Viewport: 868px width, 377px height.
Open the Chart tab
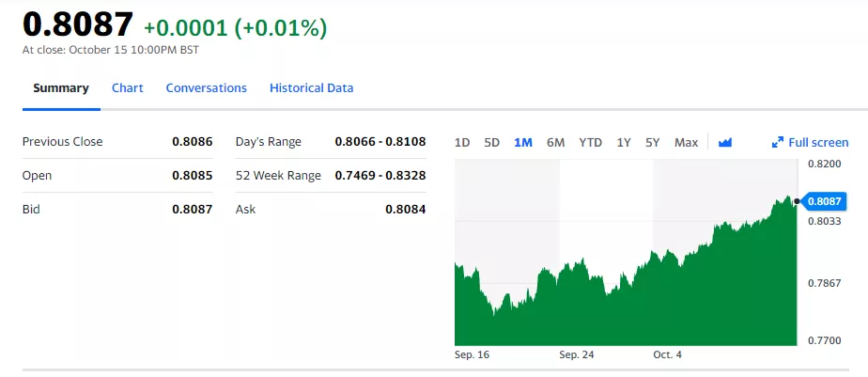pos(128,88)
